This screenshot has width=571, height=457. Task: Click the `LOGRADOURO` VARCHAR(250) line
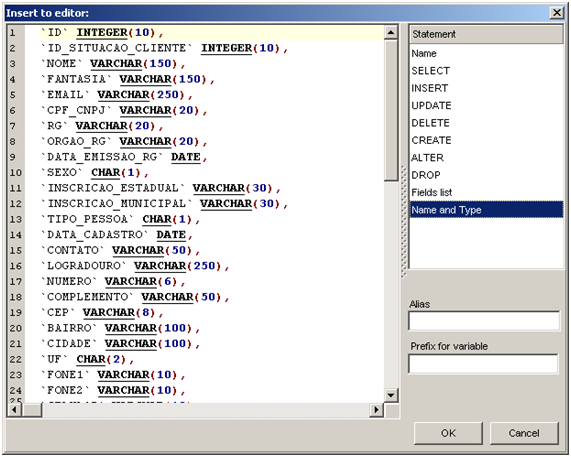[135, 266]
